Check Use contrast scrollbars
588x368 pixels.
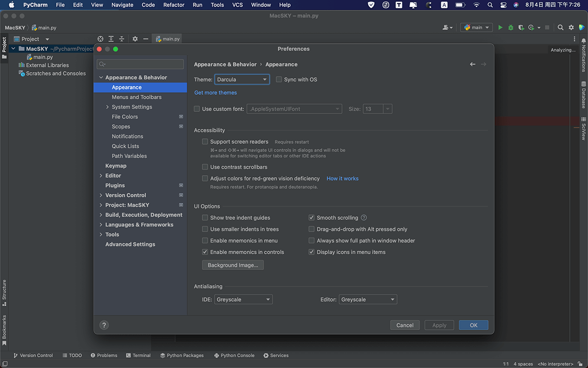pos(205,167)
